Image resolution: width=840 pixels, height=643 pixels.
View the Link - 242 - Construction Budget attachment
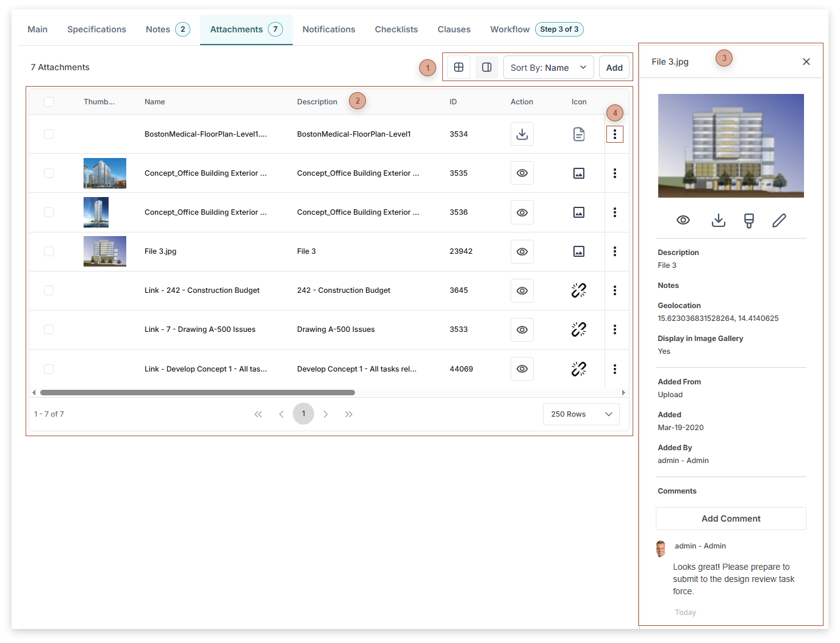tap(522, 290)
